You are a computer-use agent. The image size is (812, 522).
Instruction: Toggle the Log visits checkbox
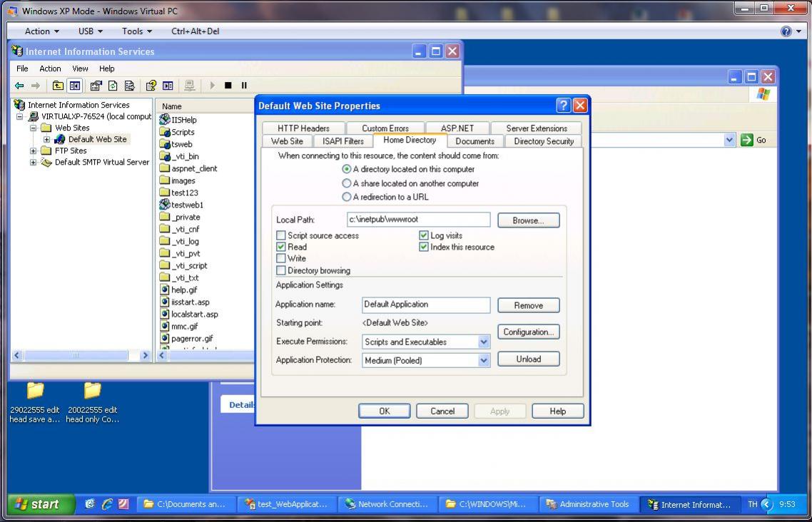pyautogui.click(x=424, y=235)
